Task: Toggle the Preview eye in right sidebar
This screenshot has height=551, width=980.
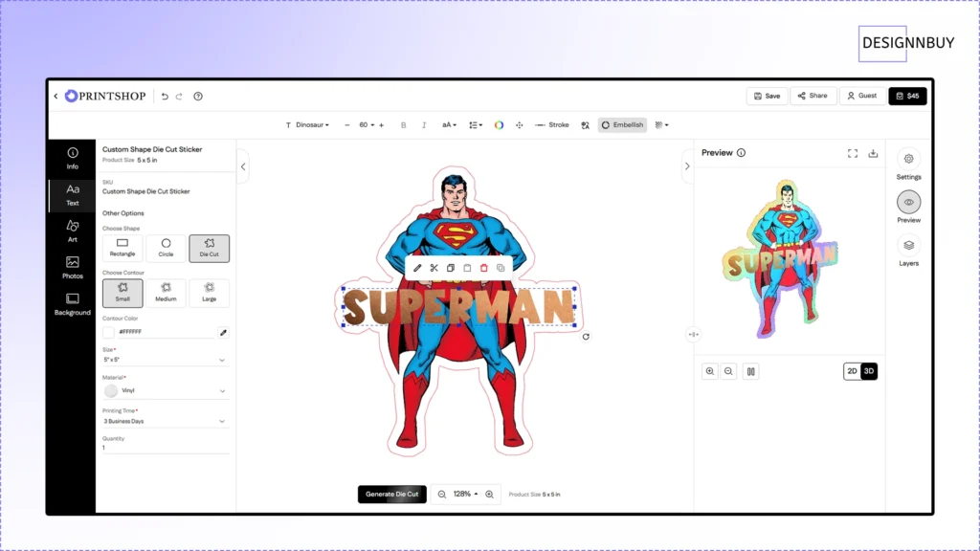Action: pos(909,208)
